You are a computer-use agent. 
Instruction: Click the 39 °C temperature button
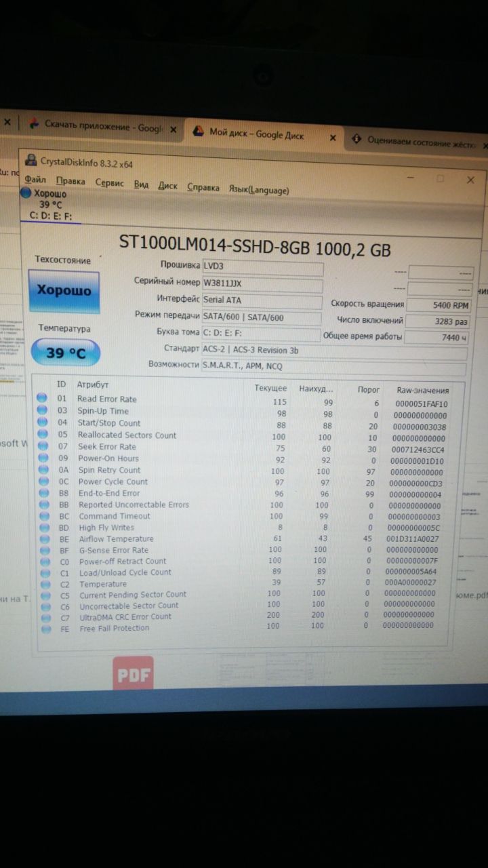(x=66, y=353)
